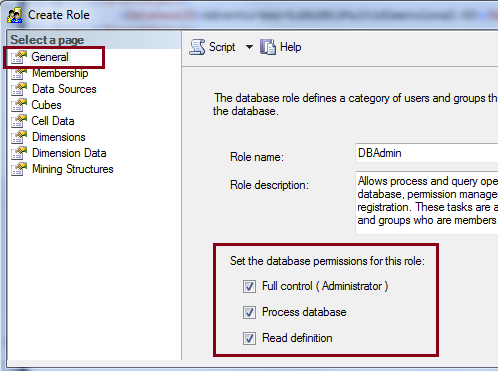The image size is (498, 373).
Task: Click the Membership page icon
Action: [x=19, y=74]
